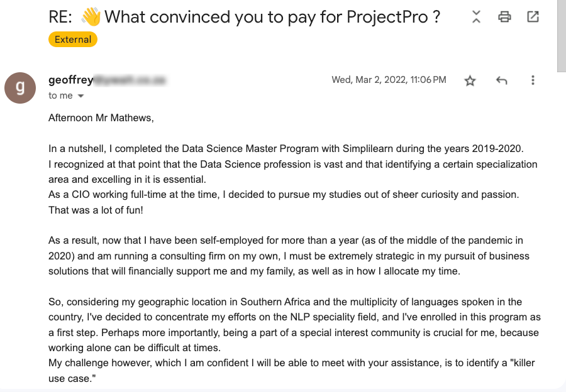Star the message from geoffrey
Screen dimensions: 566x392
click(470, 80)
